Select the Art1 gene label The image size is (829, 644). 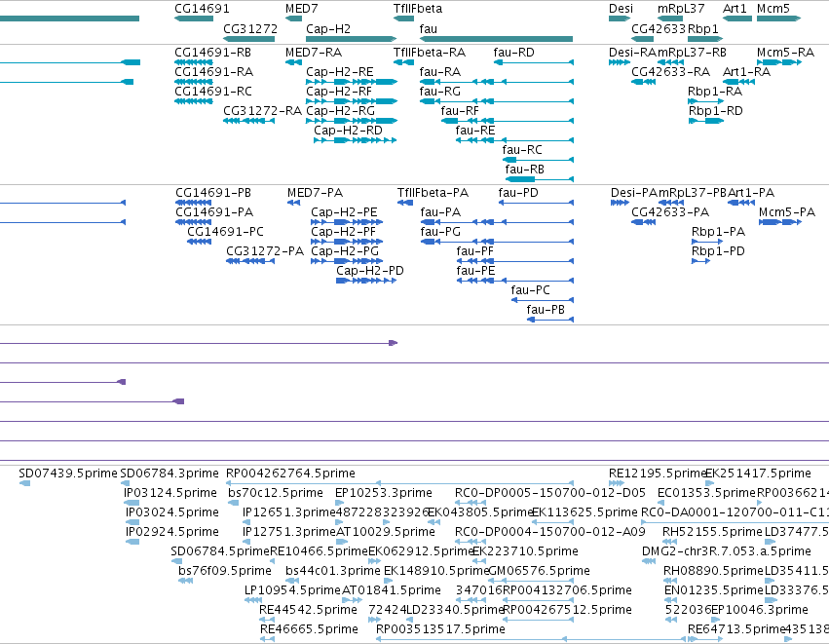coord(735,9)
